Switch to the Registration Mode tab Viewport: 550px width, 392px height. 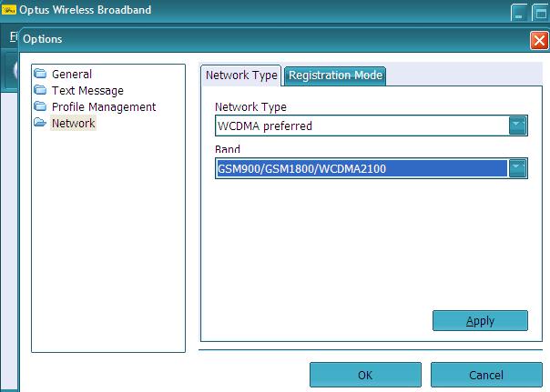(335, 75)
